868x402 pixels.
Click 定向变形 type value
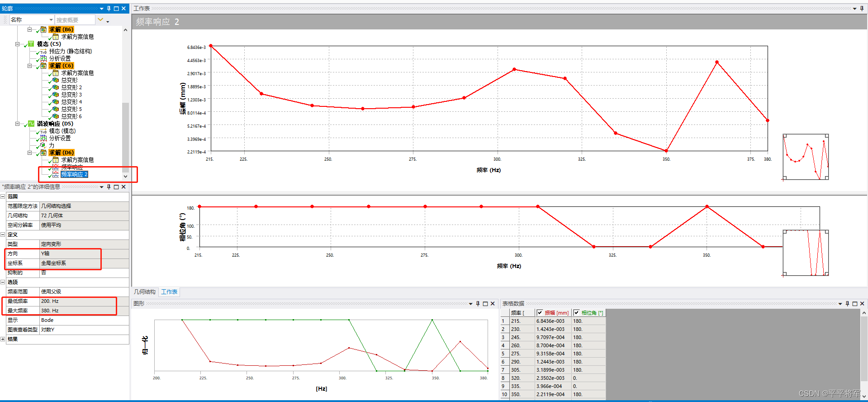click(x=84, y=244)
